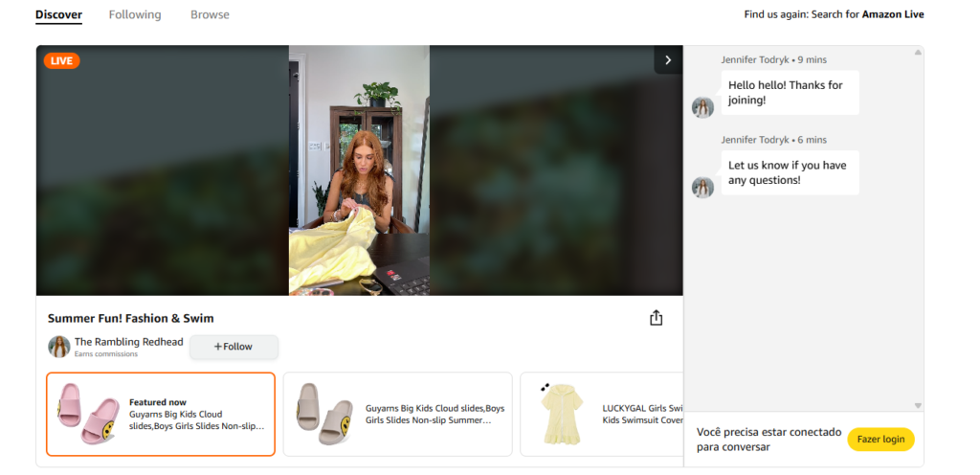Click the next video chevron arrow
The height and width of the screenshot is (475, 980).
coord(668,60)
